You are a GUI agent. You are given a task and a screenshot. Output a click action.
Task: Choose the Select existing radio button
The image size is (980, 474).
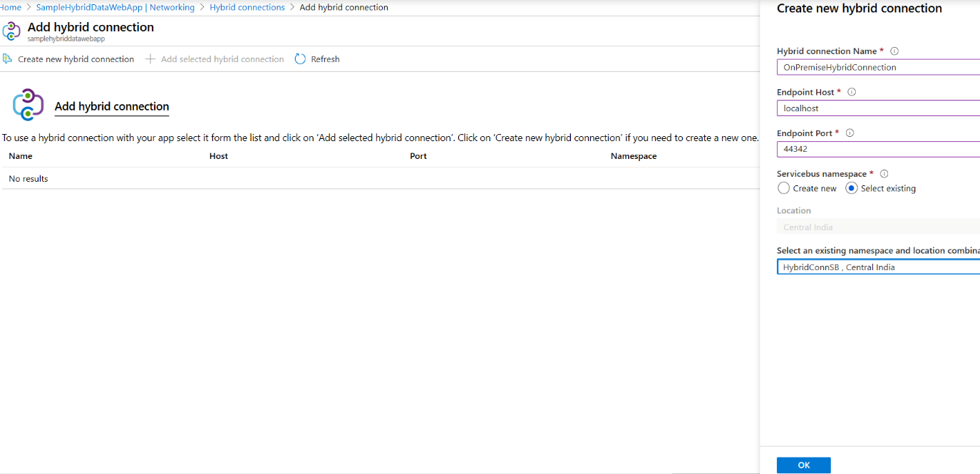click(852, 188)
